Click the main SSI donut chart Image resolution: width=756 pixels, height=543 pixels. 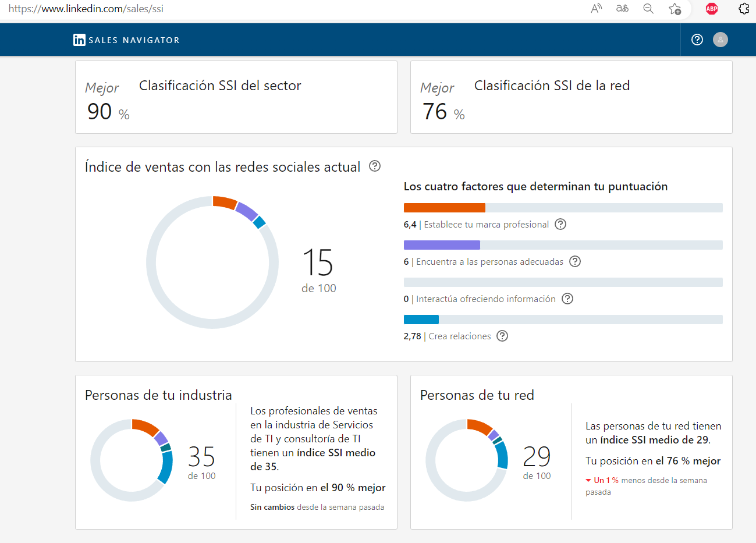tap(212, 262)
